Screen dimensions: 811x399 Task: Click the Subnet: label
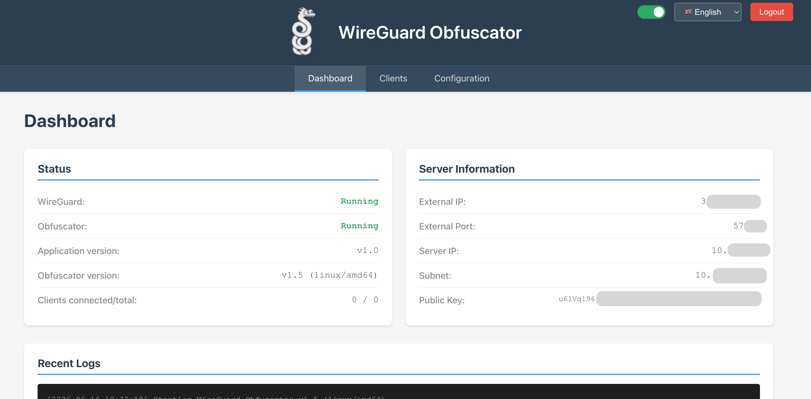(x=435, y=276)
